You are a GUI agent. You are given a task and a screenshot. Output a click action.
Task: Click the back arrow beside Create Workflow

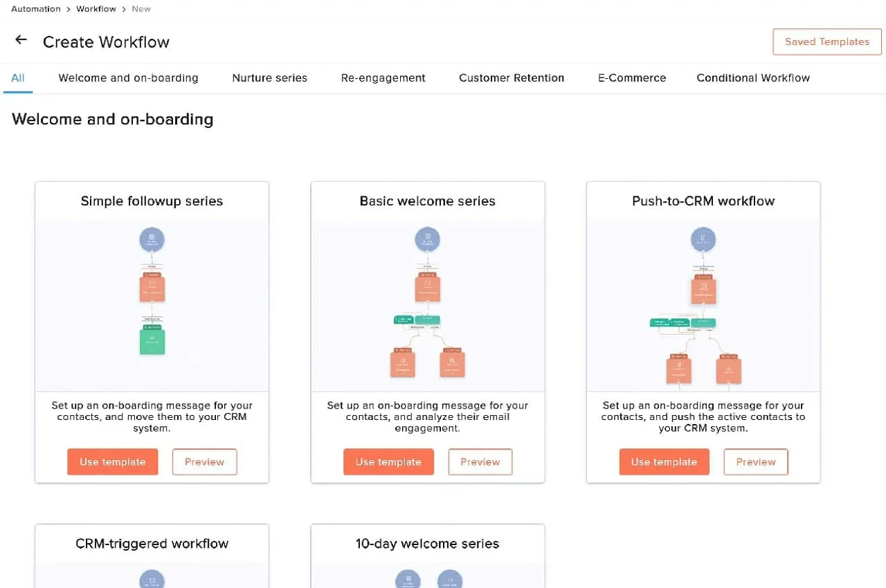(21, 40)
